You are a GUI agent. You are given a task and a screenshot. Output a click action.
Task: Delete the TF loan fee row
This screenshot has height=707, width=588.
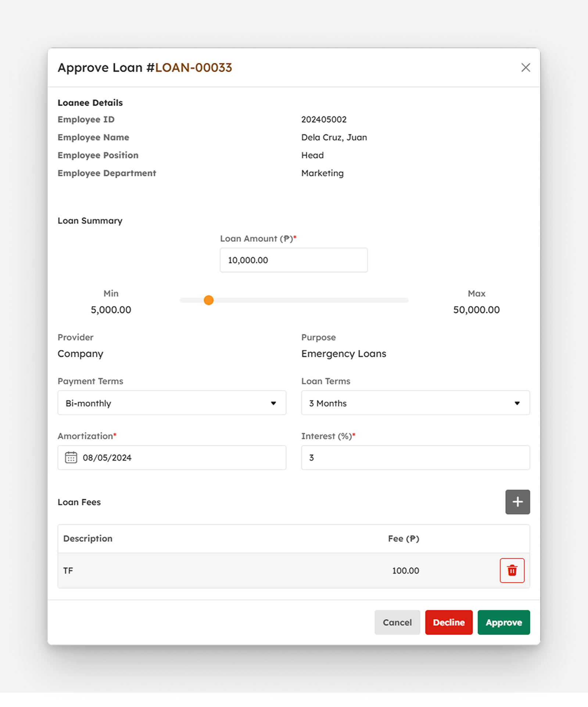tap(512, 570)
